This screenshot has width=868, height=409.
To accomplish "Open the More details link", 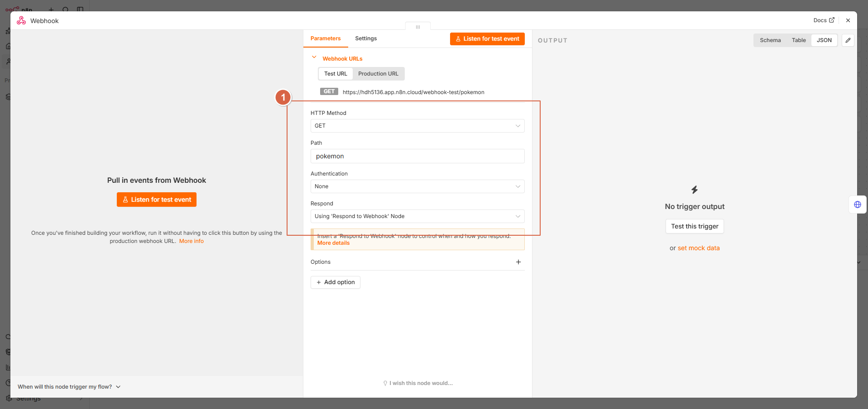I will tap(334, 243).
